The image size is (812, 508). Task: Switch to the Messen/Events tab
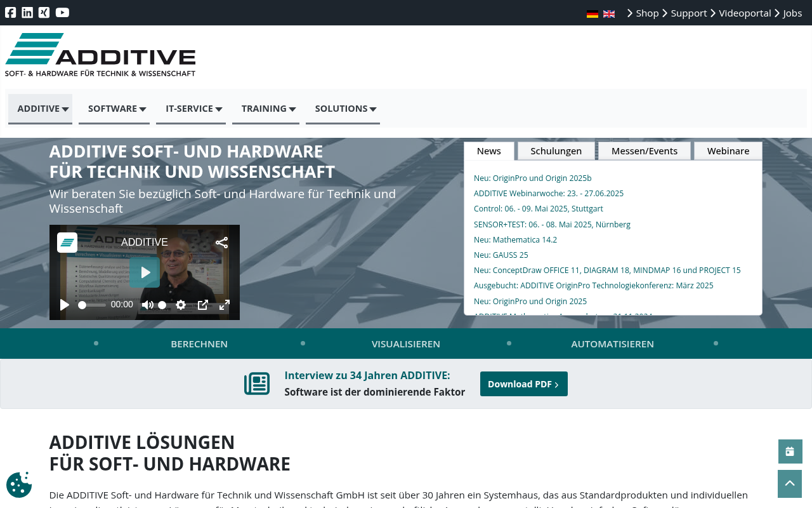(x=645, y=151)
